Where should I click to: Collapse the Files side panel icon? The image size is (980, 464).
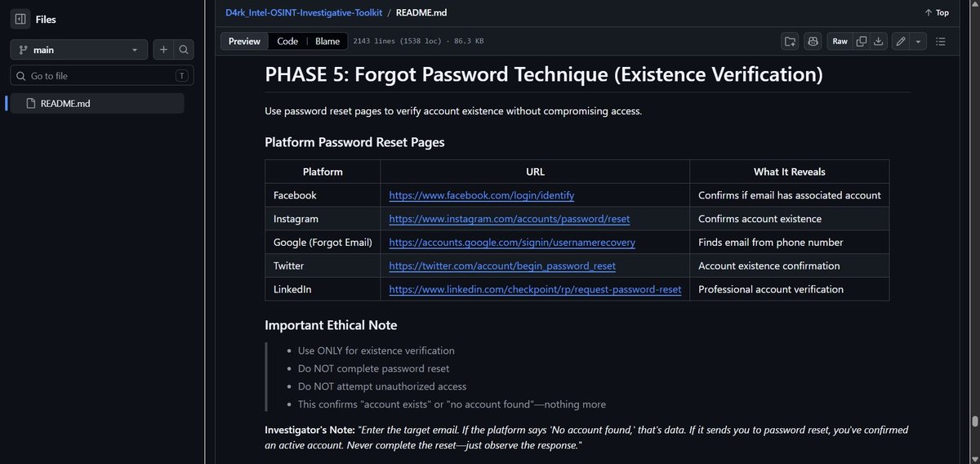[x=20, y=19]
